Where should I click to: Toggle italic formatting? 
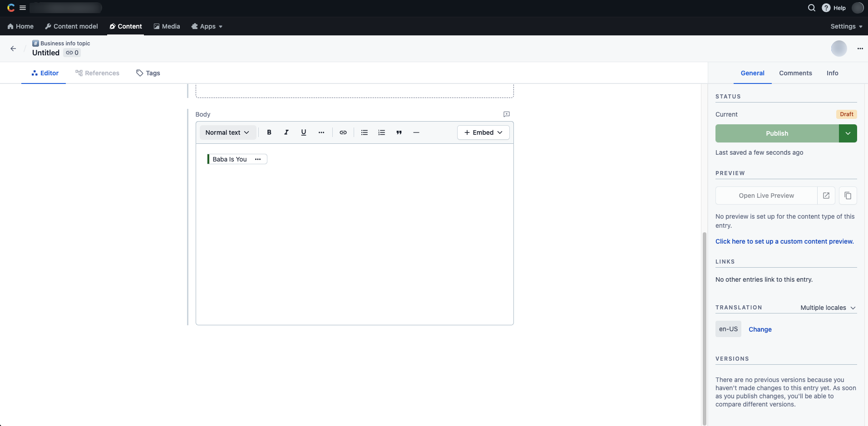[286, 132]
